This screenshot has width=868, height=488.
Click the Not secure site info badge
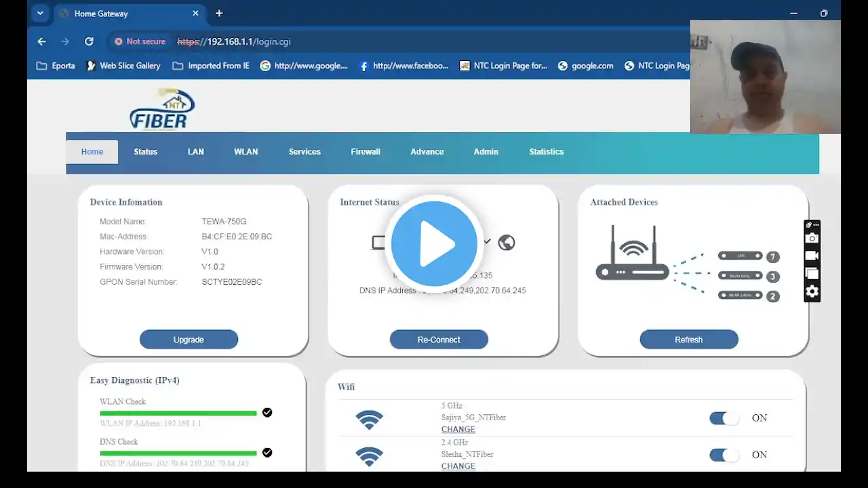click(x=140, y=41)
